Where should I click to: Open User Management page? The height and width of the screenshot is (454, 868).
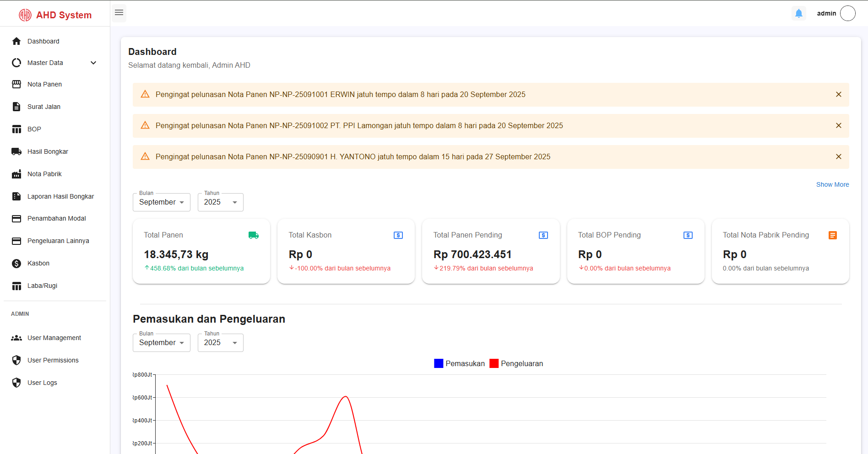point(54,338)
